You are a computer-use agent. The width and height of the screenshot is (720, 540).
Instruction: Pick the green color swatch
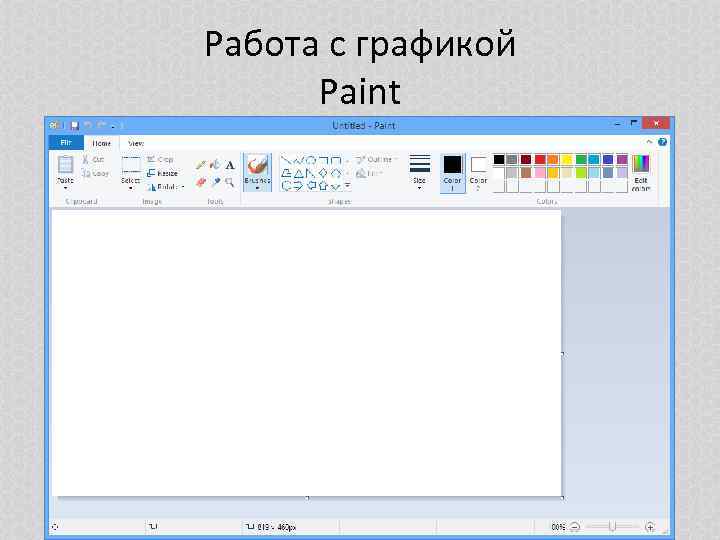point(581,159)
